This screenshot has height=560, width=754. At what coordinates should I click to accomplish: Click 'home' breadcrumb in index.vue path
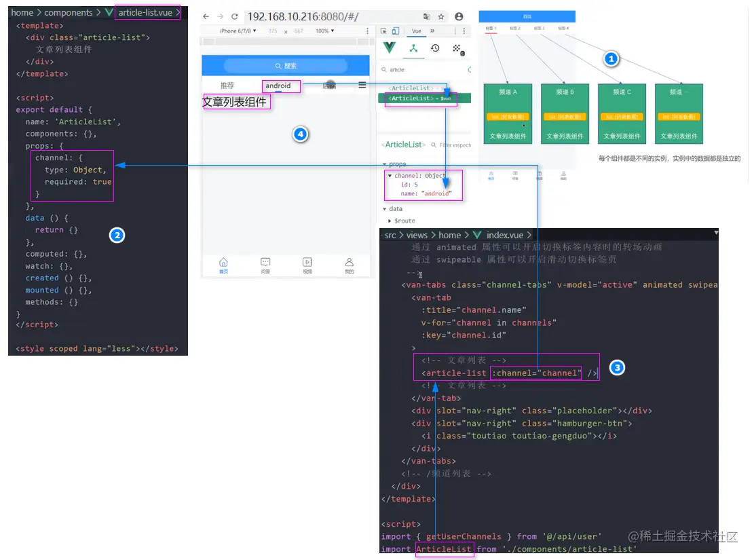point(449,235)
